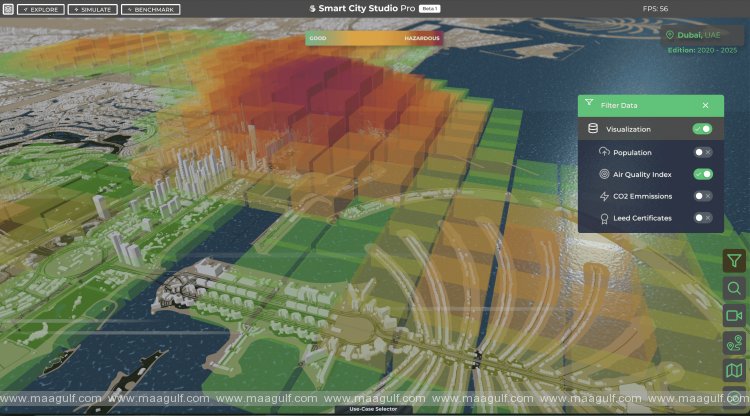Screen dimensions: 750x416
Task: Click the Dubai, UAE location selector
Action: coord(703,35)
